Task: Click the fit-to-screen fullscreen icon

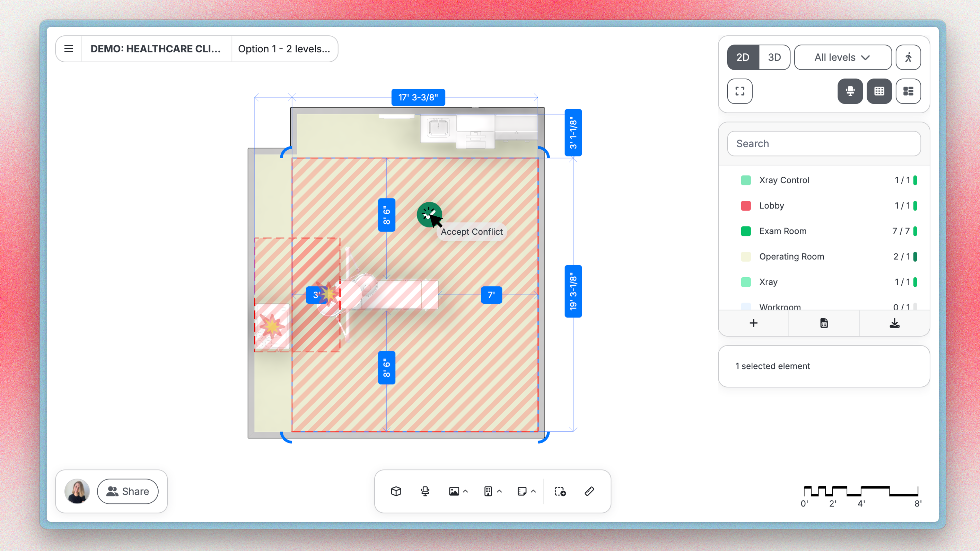Action: pyautogui.click(x=739, y=91)
